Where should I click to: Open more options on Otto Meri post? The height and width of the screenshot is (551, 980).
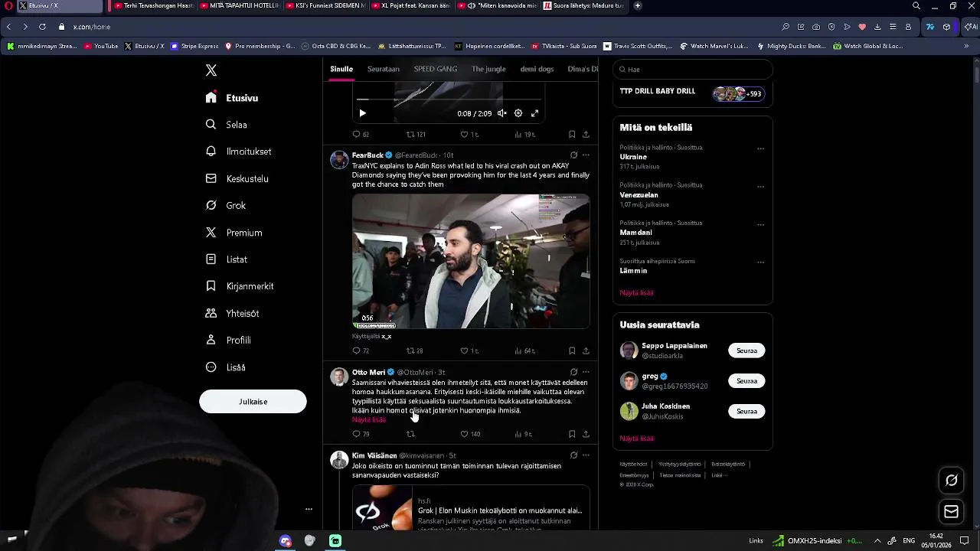tap(586, 372)
